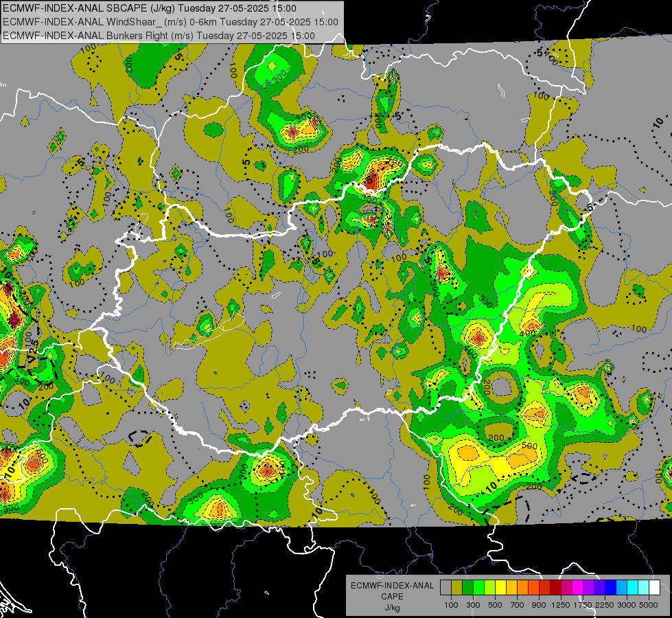This screenshot has width=672, height=618.
Task: Click the ECMWF-INDEX-ANAL legend title
Action: (x=392, y=586)
